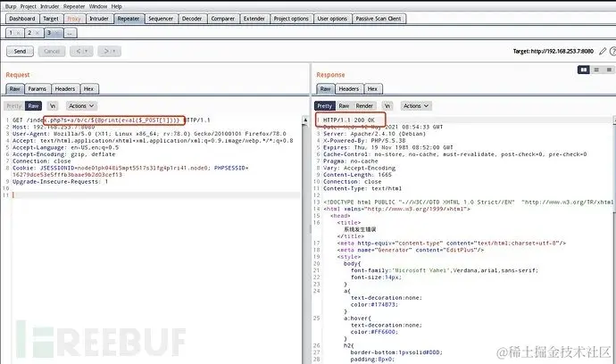Switch to the Comparer tab
The width and height of the screenshot is (616, 364).
tap(223, 19)
